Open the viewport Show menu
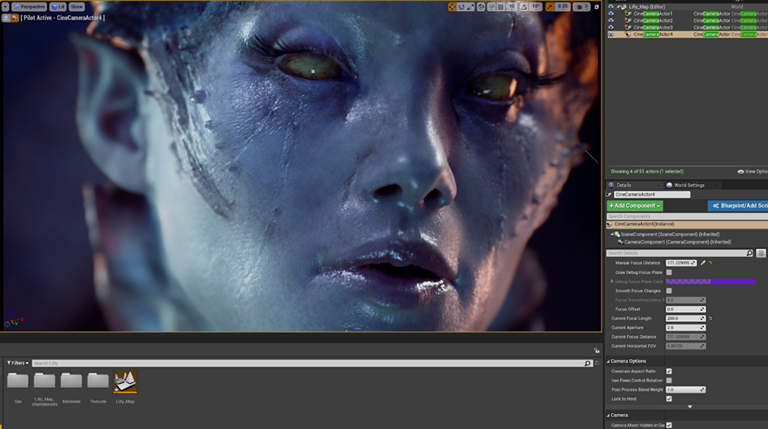 pos(76,7)
